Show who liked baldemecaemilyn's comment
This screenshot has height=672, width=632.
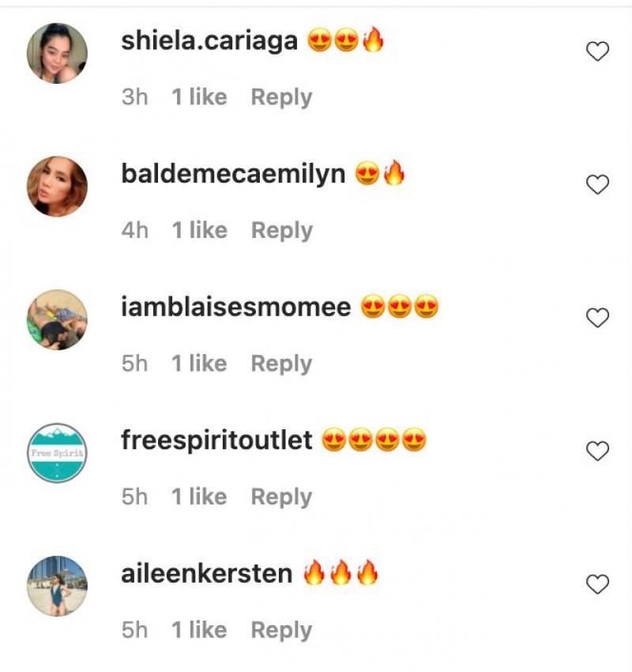200,230
